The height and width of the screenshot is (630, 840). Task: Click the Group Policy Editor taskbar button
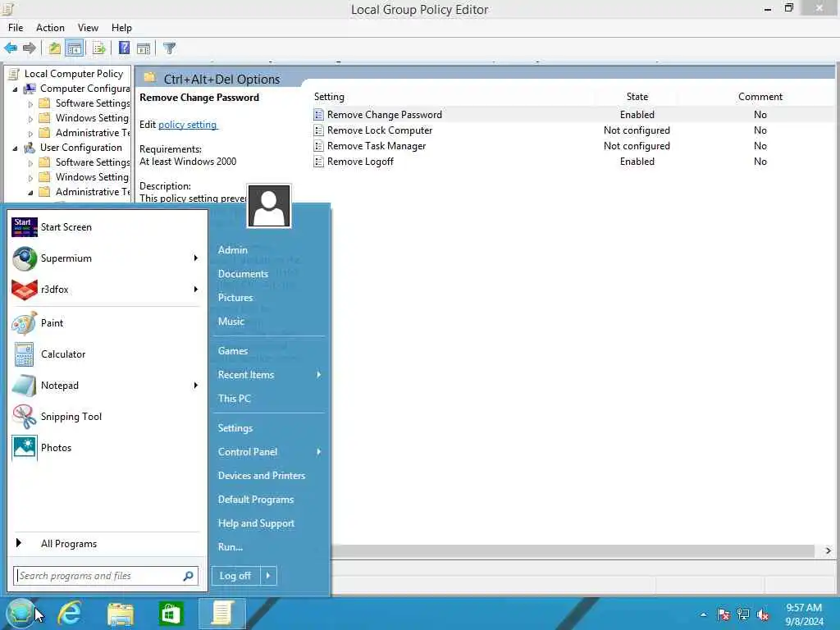[221, 613]
